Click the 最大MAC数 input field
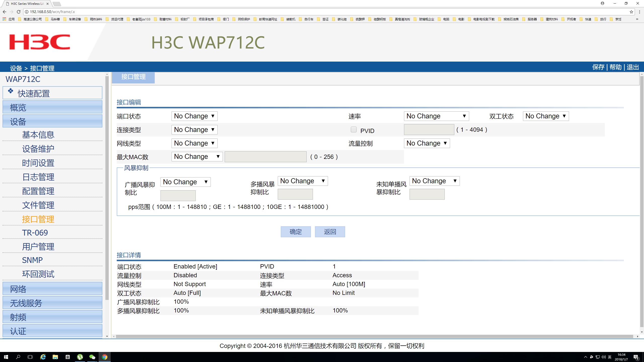Image resolution: width=644 pixels, height=362 pixels. click(x=265, y=157)
